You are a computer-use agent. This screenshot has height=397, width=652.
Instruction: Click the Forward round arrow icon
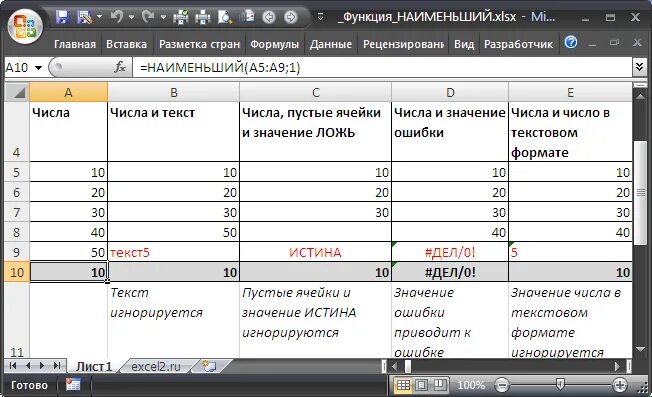pyautogui.click(x=291, y=17)
